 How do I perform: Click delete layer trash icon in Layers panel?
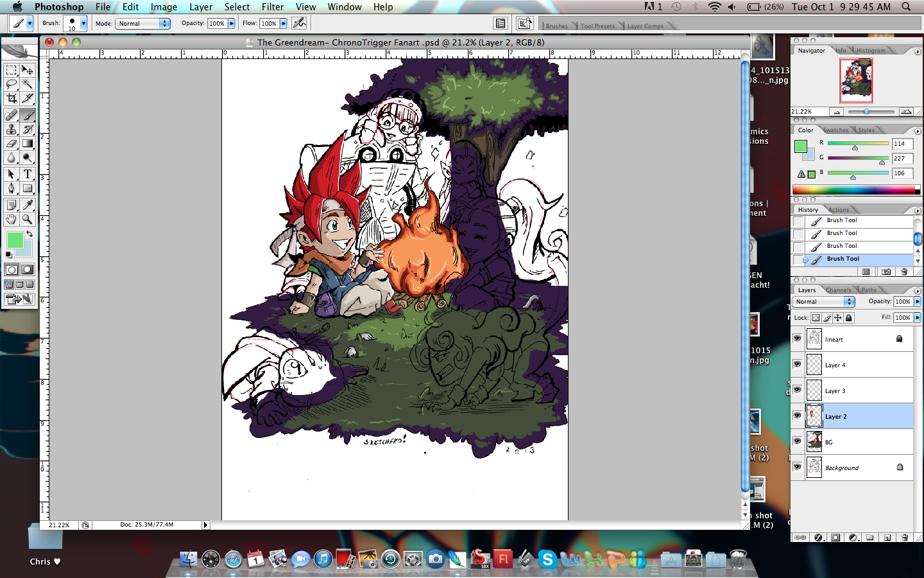point(905,538)
